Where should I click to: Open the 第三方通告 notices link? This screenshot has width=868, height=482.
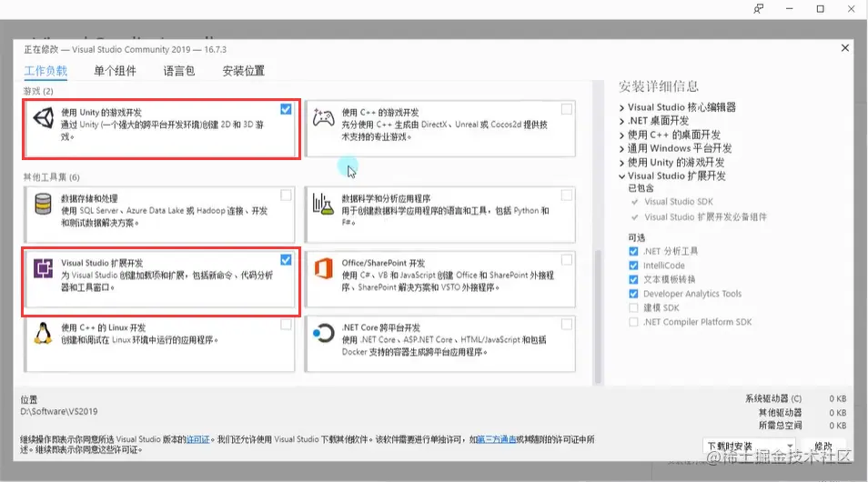coord(497,439)
